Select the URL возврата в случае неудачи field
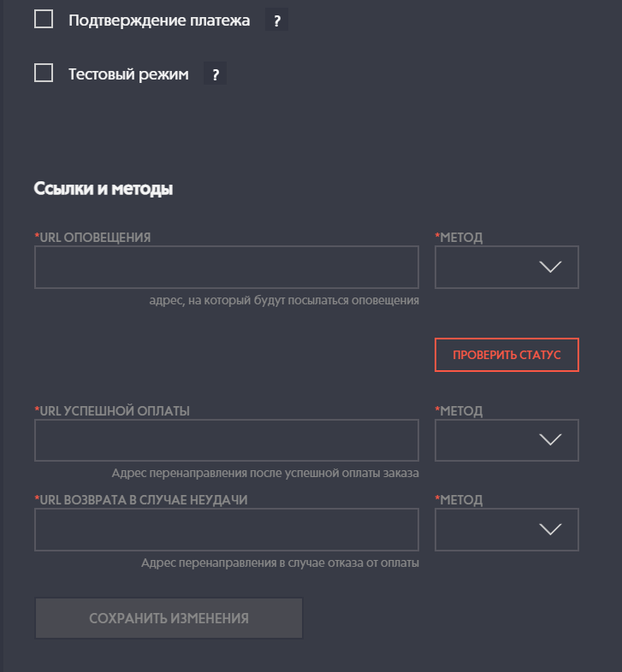This screenshot has width=622, height=672. [227, 530]
